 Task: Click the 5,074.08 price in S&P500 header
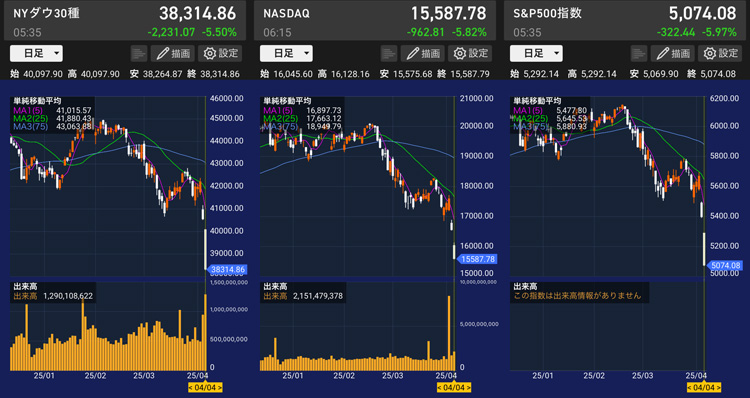tap(702, 13)
